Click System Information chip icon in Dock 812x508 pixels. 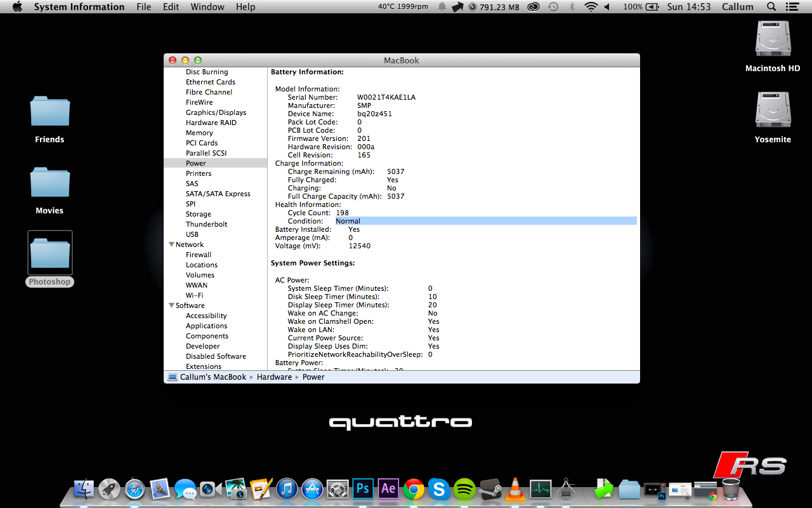pos(566,489)
